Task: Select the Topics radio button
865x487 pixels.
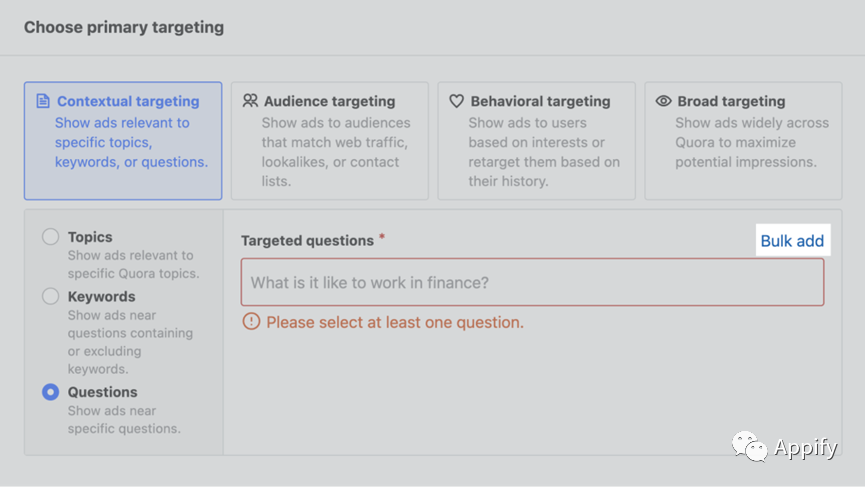Action: tap(50, 237)
